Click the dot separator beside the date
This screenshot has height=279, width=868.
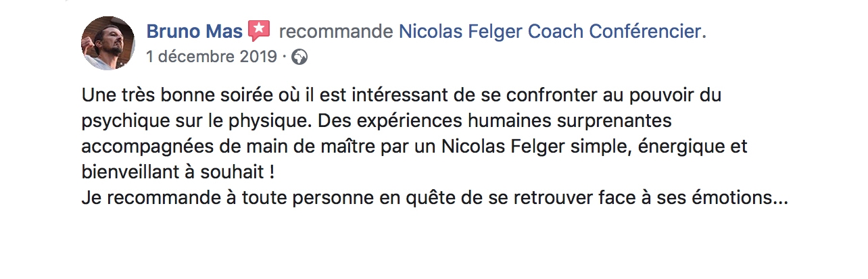pos(285,57)
